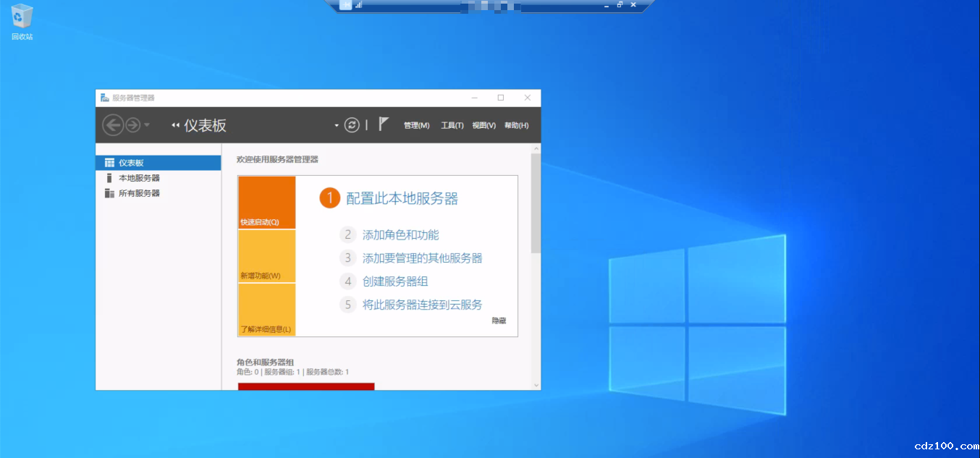Open the 工具(T) menu
This screenshot has width=980, height=458.
click(452, 126)
